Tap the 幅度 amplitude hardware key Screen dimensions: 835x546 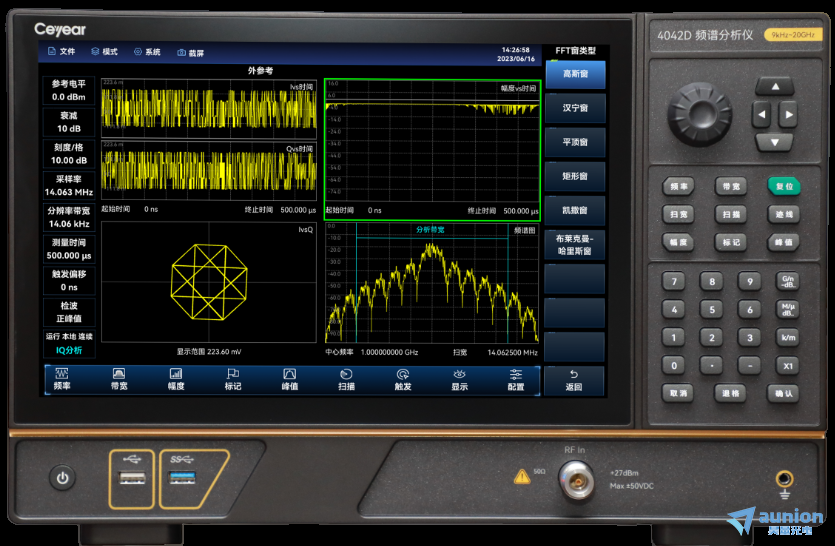678,242
